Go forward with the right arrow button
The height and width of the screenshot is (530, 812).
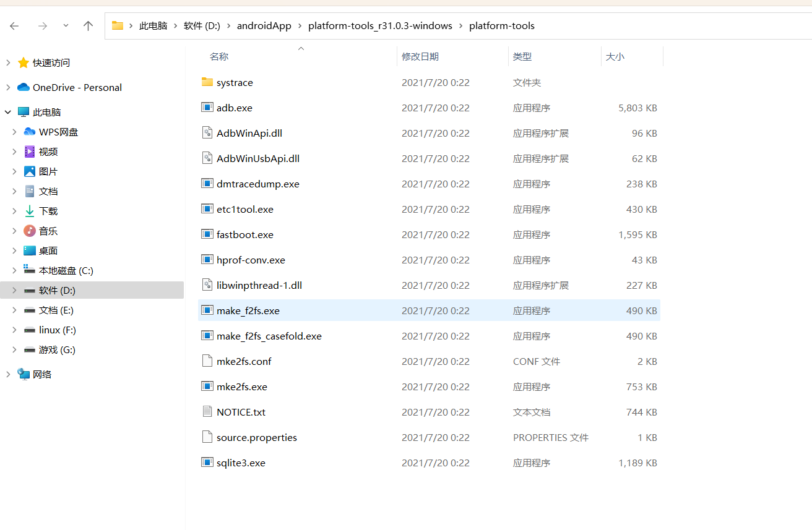[43, 26]
